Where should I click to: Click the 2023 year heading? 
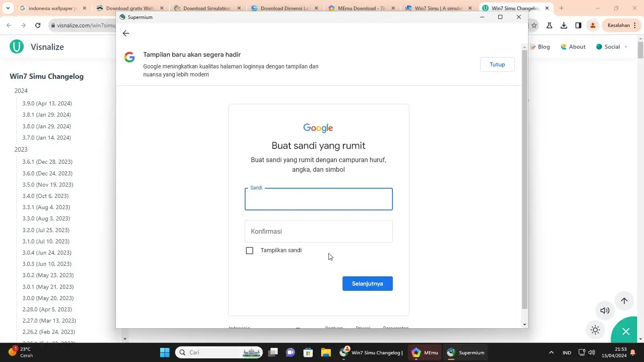[x=21, y=150]
